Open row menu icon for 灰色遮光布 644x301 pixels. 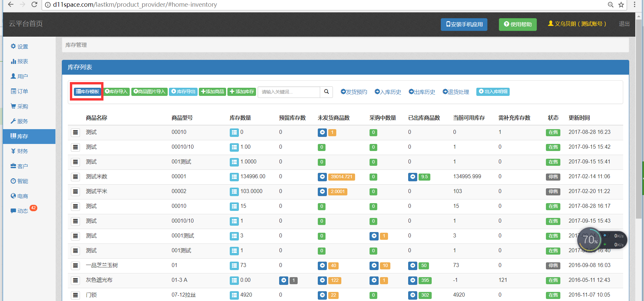coord(76,280)
